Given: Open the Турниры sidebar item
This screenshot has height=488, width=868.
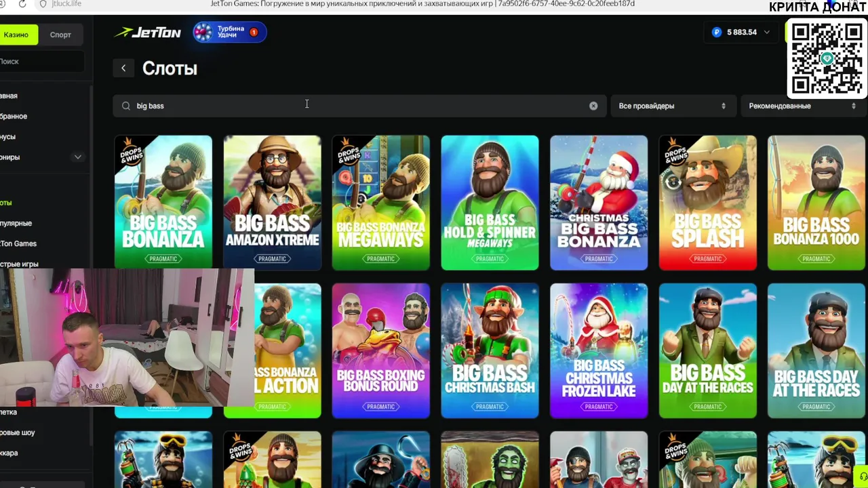Looking at the screenshot, I should [10, 157].
